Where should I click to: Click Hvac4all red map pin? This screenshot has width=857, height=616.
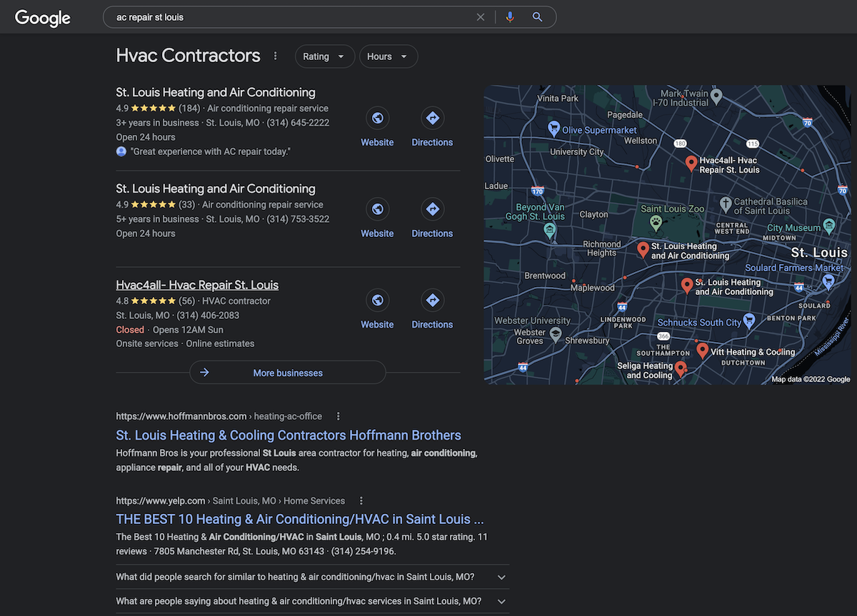click(x=691, y=163)
